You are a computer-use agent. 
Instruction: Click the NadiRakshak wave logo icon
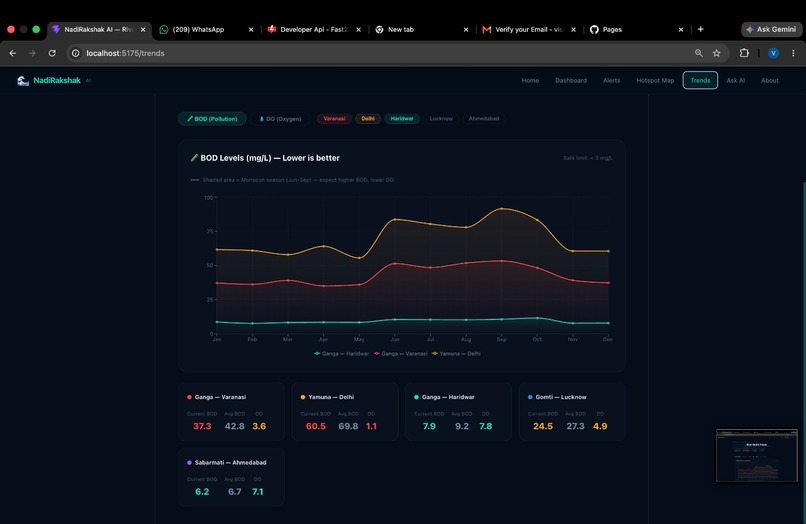[x=23, y=81]
